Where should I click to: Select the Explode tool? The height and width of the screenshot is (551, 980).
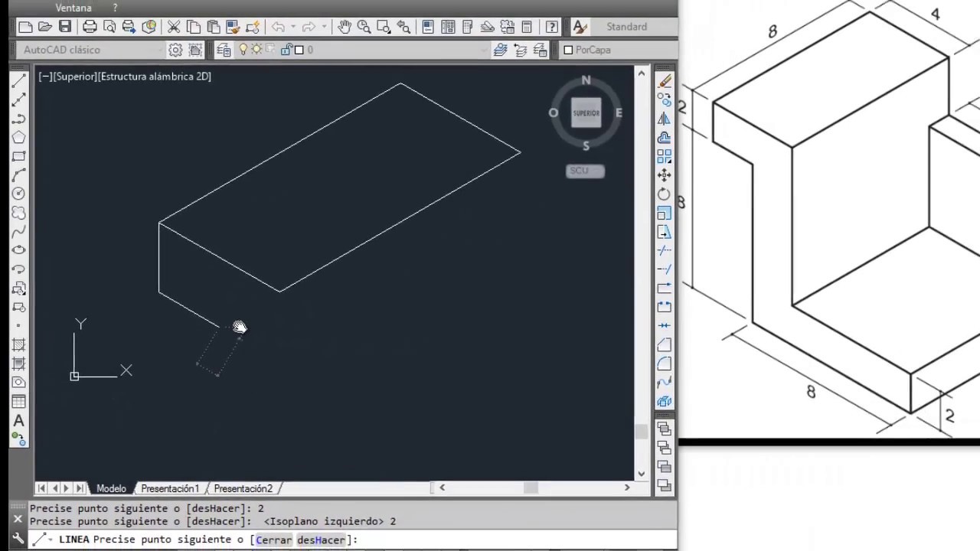click(664, 401)
